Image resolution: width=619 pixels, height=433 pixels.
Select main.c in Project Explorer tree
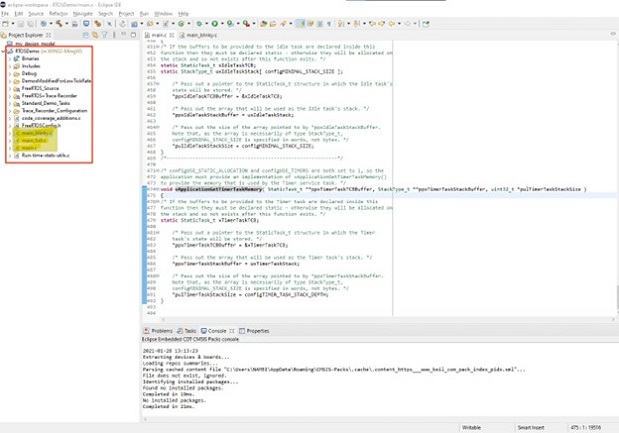tap(29, 148)
